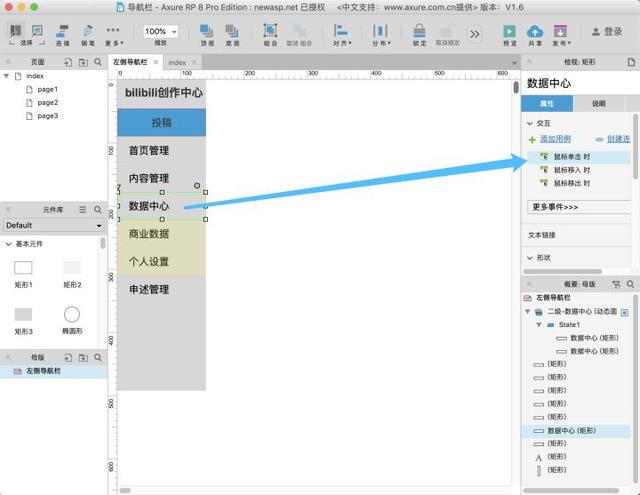Collapse the 基本元件 basic widgets group
The height and width of the screenshot is (495, 640).
8,244
